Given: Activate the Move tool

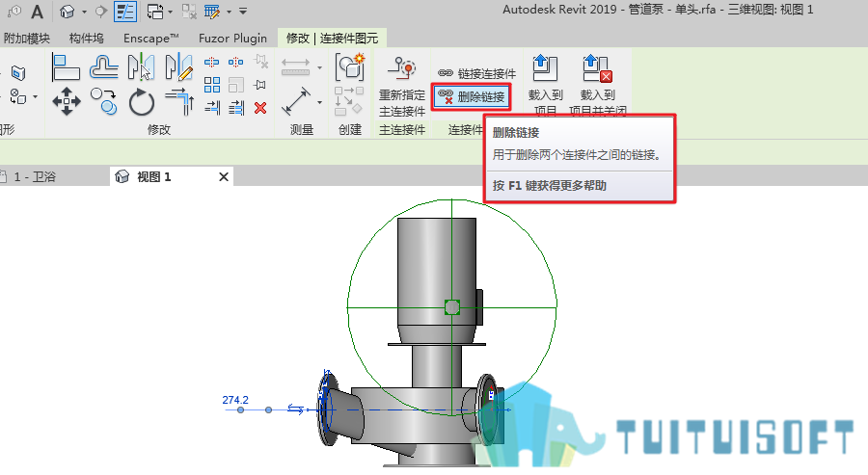Looking at the screenshot, I should coord(67,102).
